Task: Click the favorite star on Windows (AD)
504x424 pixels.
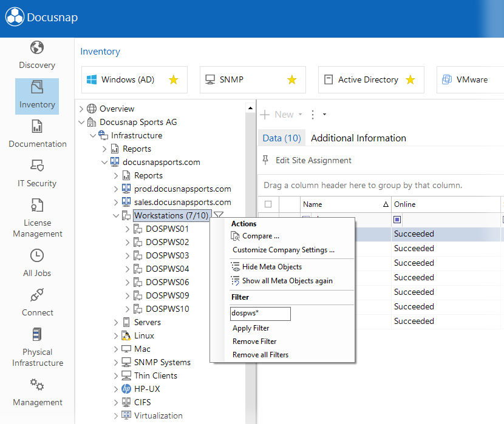Action: click(x=174, y=79)
